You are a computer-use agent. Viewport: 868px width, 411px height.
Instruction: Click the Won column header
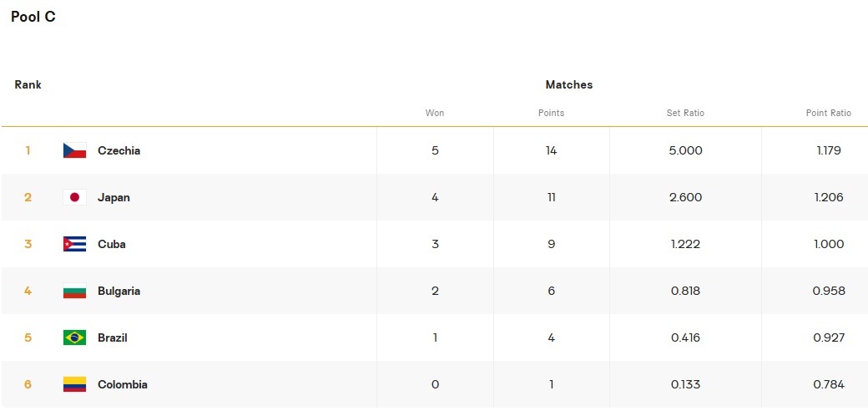click(x=435, y=113)
